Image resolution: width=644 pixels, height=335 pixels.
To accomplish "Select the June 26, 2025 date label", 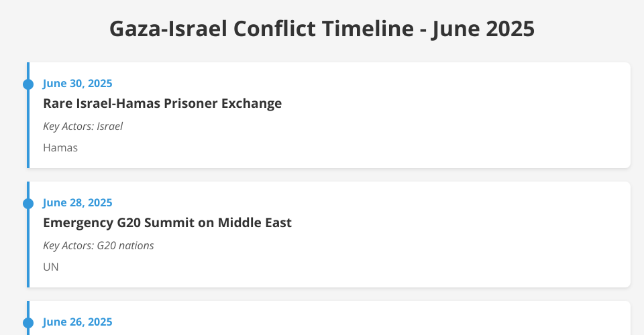I will 78,322.
